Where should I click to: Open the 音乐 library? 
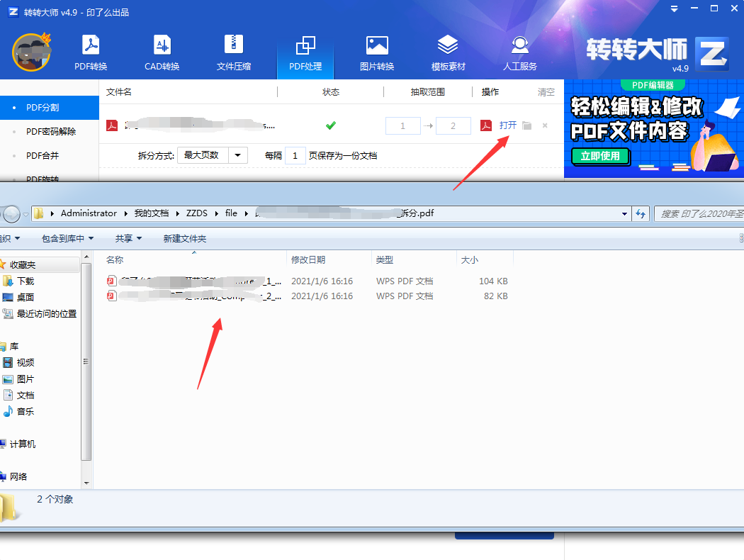[x=26, y=411]
